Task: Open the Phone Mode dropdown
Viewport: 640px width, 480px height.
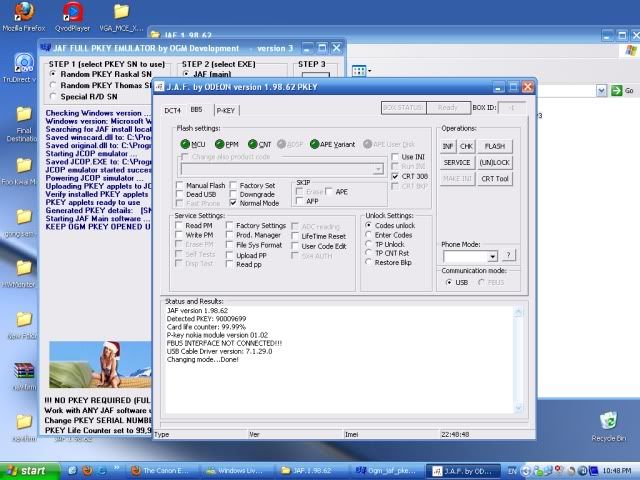Action: 493,256
